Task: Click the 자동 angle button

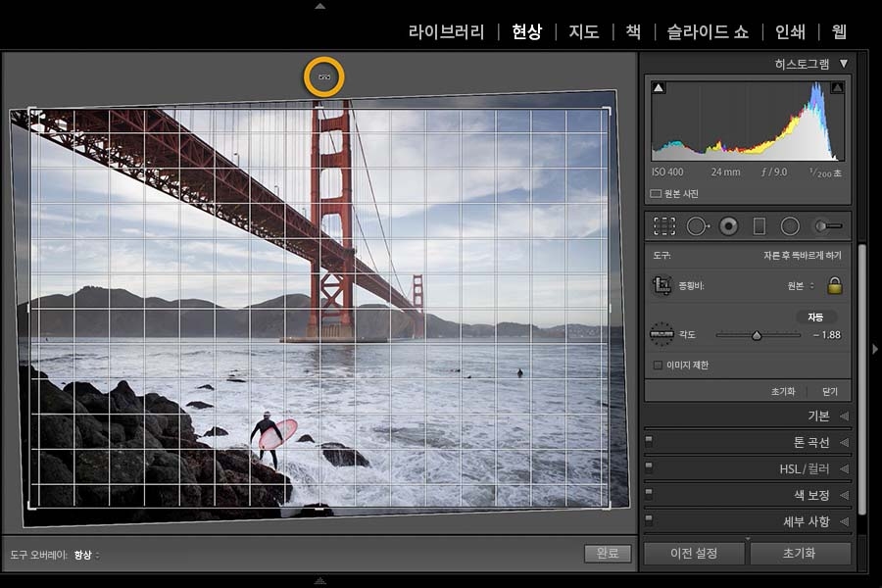Action: click(x=815, y=318)
